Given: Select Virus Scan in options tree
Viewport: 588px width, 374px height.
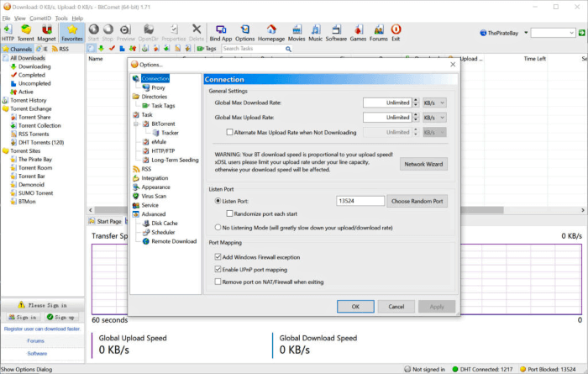Looking at the screenshot, I should pos(154,196).
